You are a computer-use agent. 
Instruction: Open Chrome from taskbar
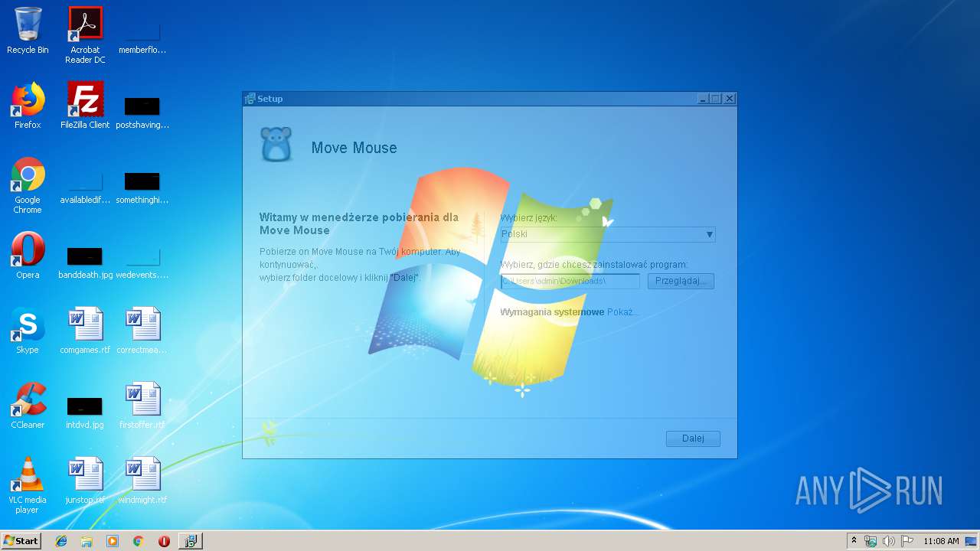point(138,541)
